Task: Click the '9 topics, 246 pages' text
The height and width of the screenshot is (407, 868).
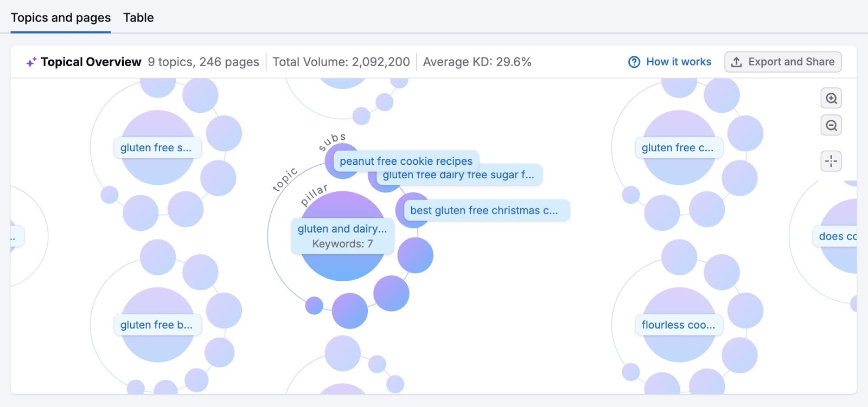Action: tap(203, 62)
